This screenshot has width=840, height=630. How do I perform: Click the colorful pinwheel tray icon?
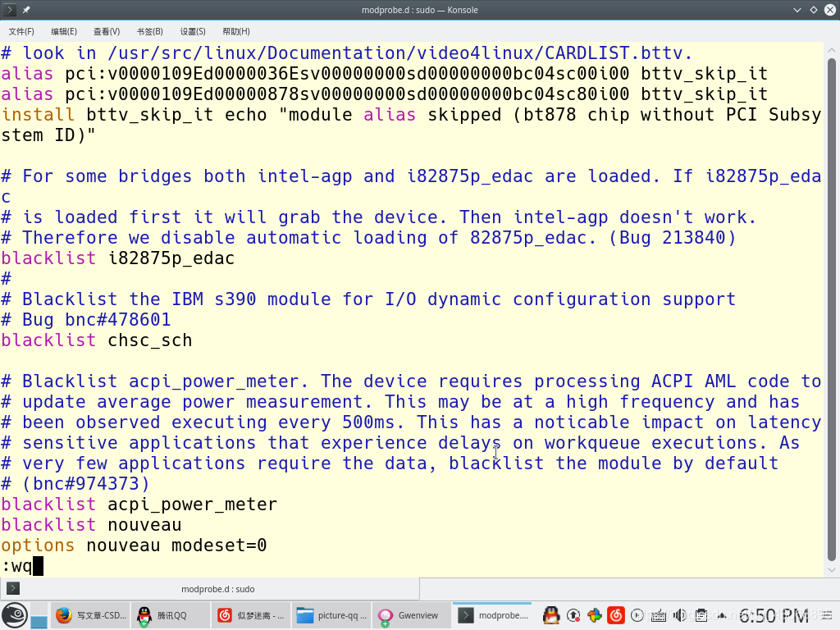(595, 615)
